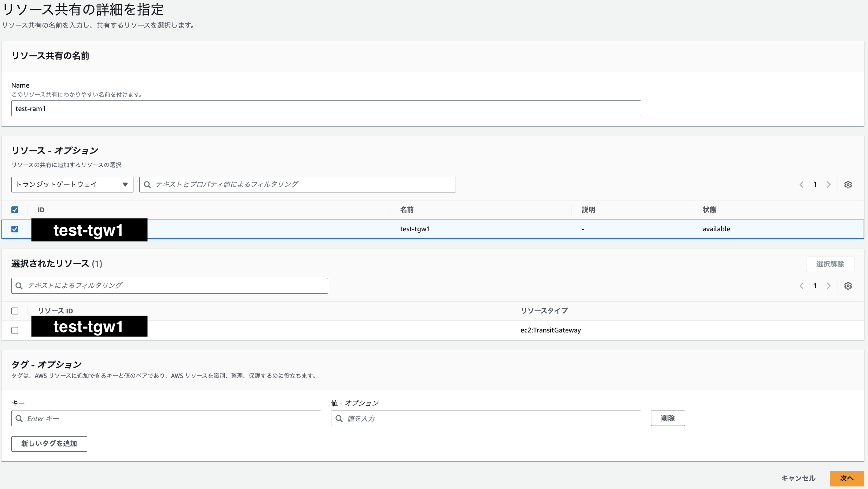Open トランジットゲートウェイ resource type dropdown
Screen dimensions: 868x489
(72, 184)
